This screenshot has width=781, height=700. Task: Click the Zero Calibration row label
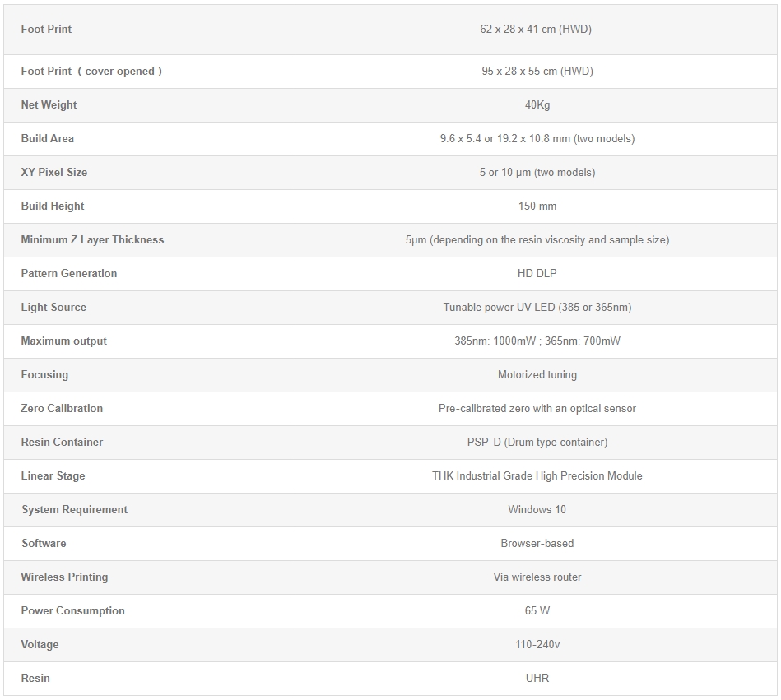pyautogui.click(x=62, y=408)
